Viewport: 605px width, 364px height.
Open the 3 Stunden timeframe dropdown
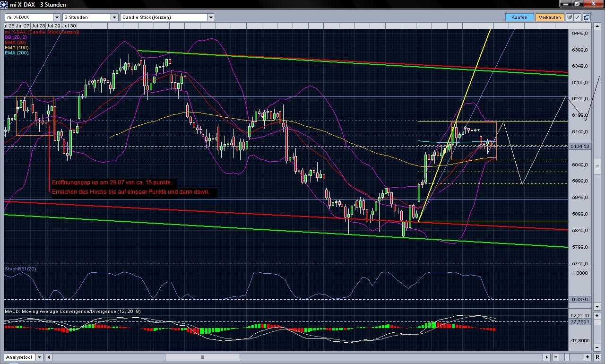[114, 17]
